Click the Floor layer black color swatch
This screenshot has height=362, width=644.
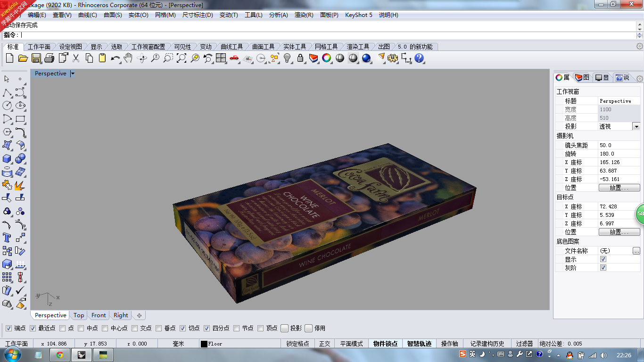(x=204, y=344)
